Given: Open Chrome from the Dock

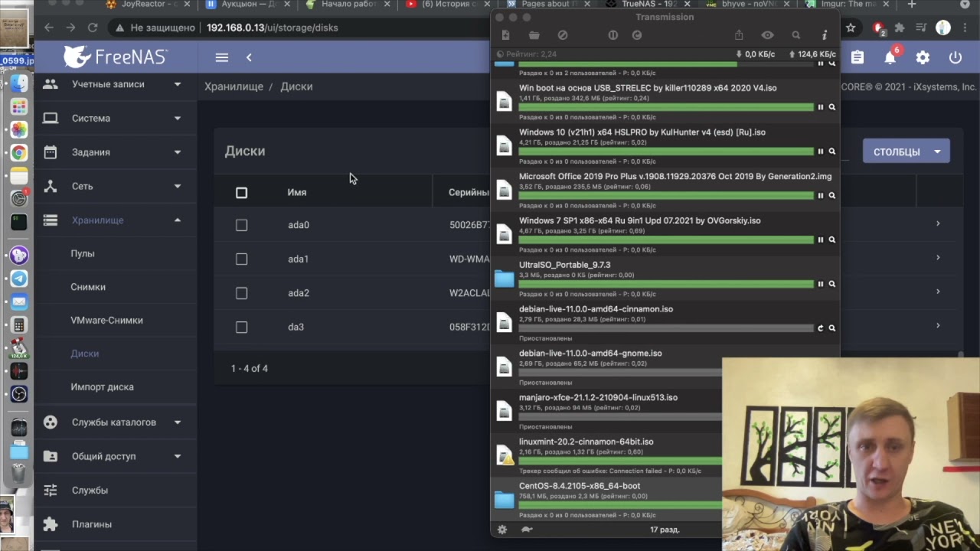Looking at the screenshot, I should pyautogui.click(x=19, y=152).
